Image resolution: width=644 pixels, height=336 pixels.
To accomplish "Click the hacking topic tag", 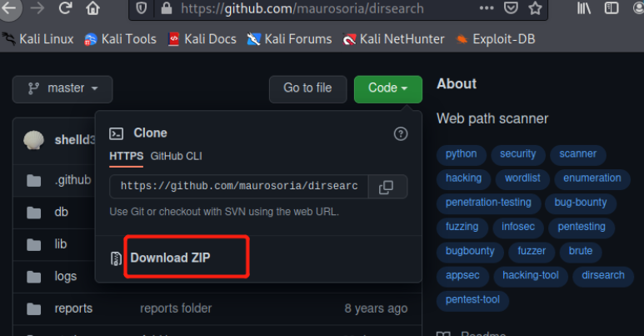I will (x=464, y=178).
